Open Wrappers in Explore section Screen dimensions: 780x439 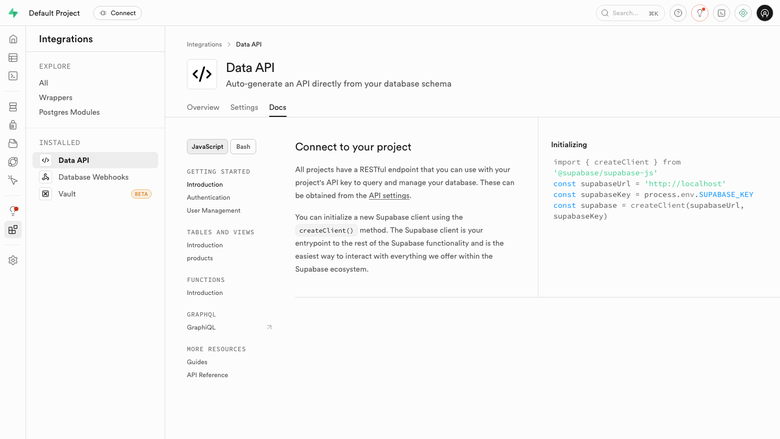click(x=56, y=97)
